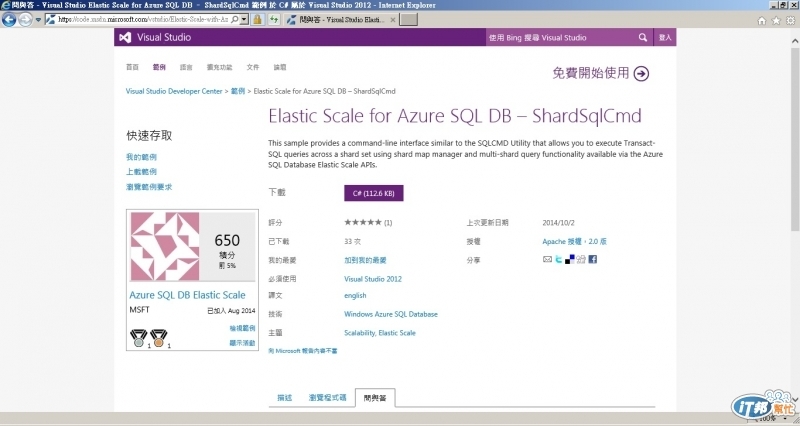Open the browser Tools gear icon
This screenshot has height=426, width=800.
pos(790,20)
